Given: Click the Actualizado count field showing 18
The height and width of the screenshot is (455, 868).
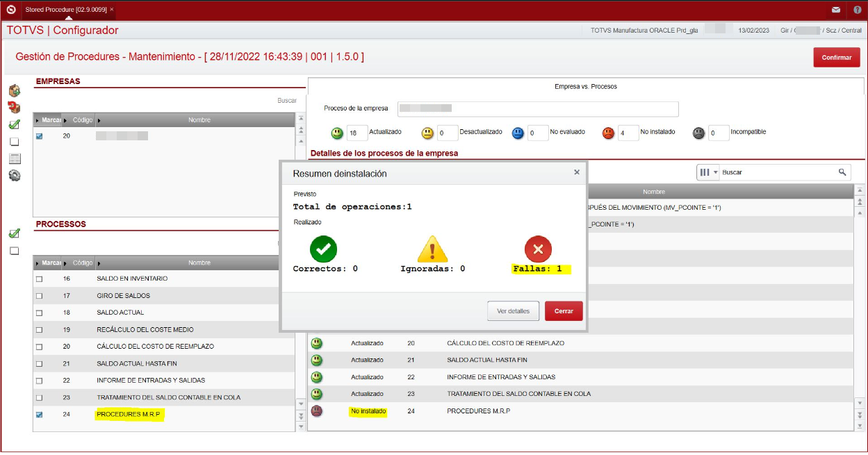Looking at the screenshot, I should coord(357,133).
